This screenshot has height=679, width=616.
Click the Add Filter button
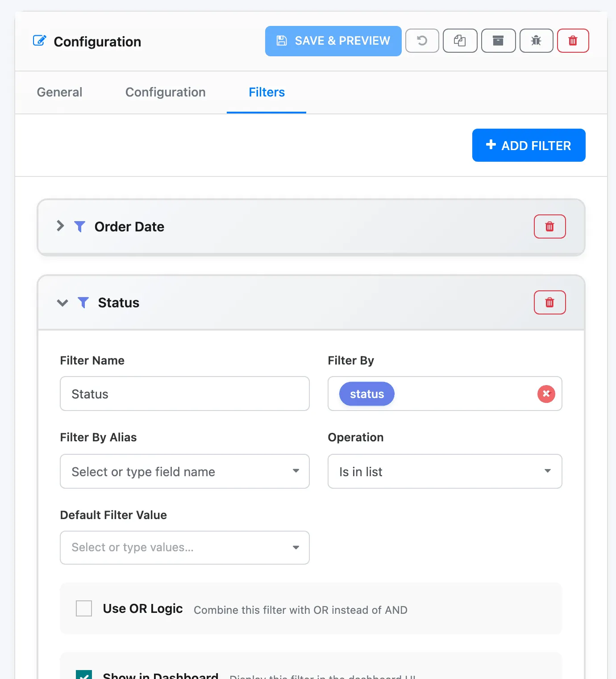coord(529,145)
